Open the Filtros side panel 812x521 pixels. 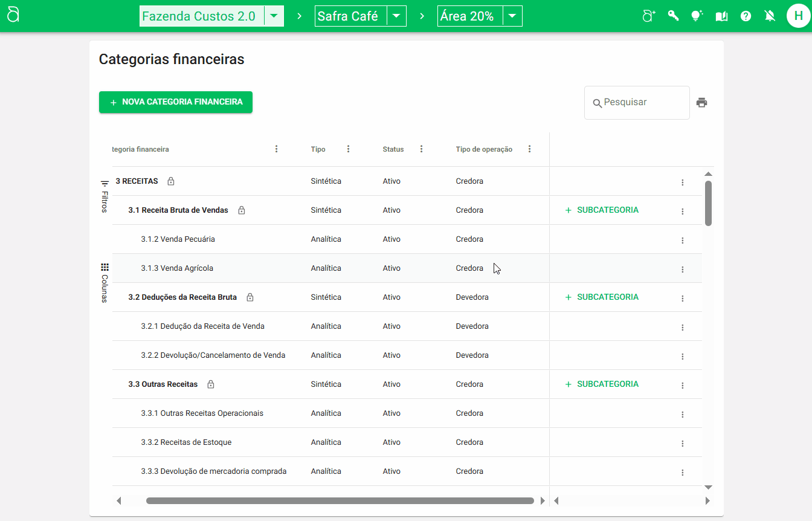105,196
